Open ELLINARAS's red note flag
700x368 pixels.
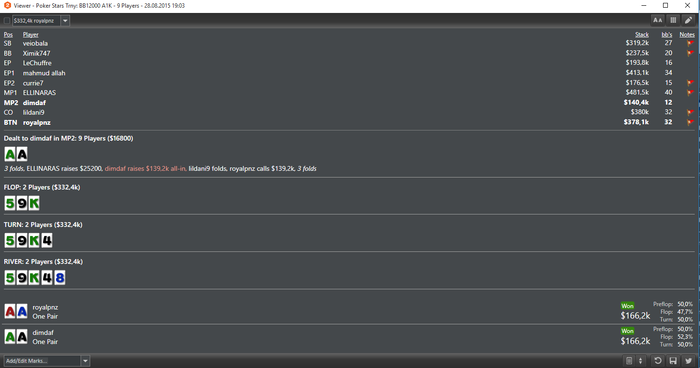(690, 93)
